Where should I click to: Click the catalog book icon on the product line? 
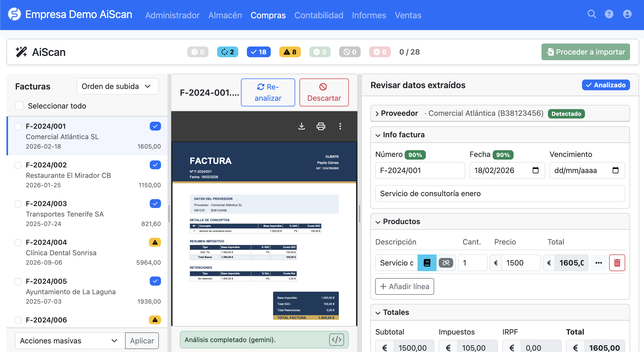pos(427,263)
